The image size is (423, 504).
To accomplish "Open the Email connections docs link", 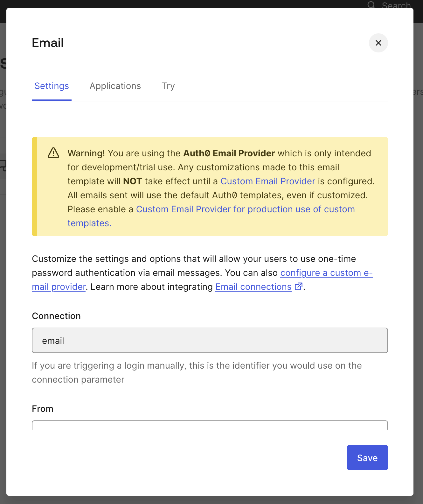I will [x=253, y=287].
